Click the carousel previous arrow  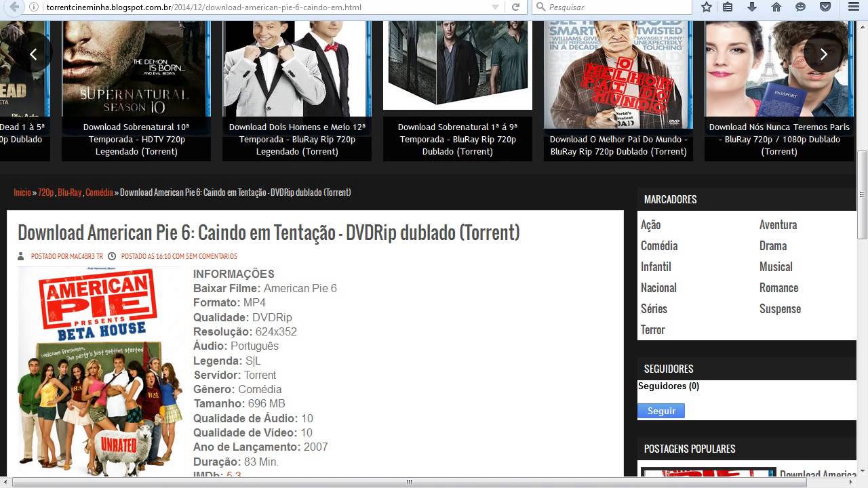coord(33,53)
